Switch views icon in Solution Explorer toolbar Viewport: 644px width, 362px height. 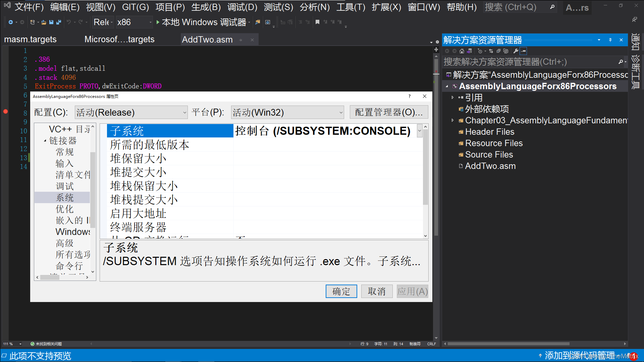point(469,51)
